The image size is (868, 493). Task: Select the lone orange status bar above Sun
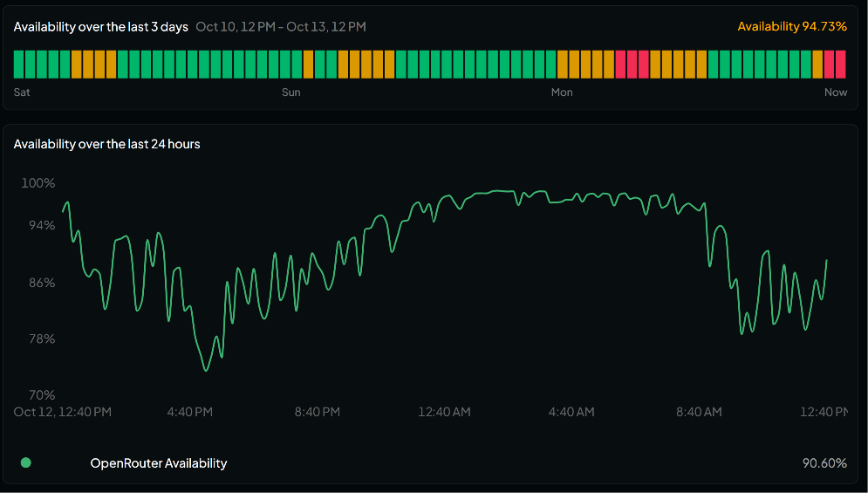click(x=308, y=65)
